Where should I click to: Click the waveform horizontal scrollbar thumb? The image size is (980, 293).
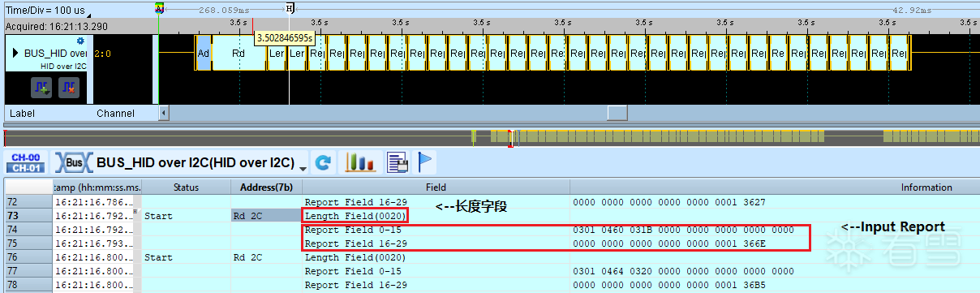coord(617,113)
